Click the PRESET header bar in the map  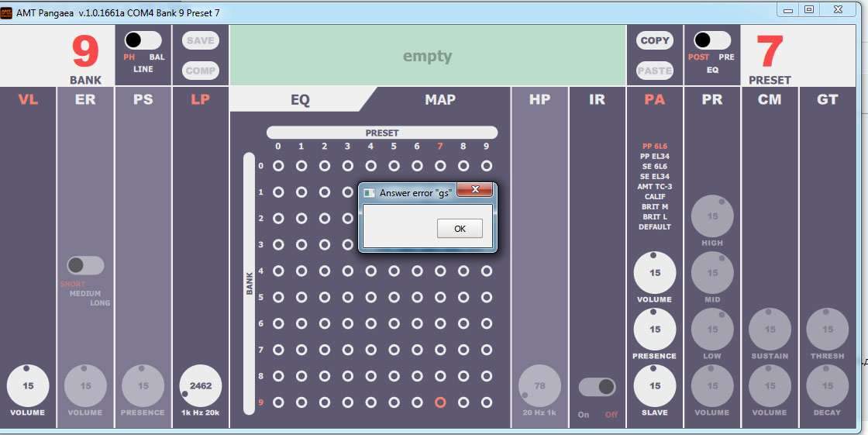tap(382, 133)
